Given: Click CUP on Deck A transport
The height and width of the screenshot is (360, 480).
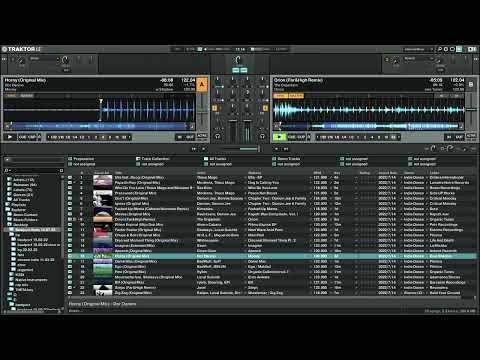Looking at the screenshot, I should (31, 137).
